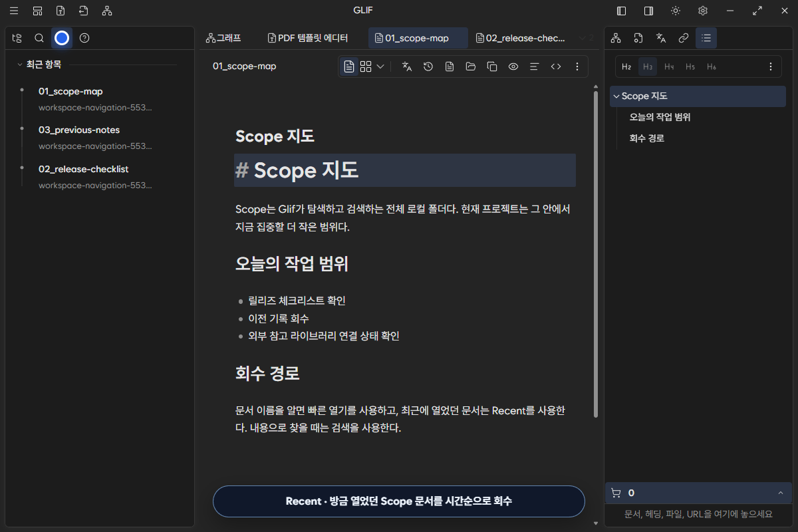Click the copy icon in editor toolbar
This screenshot has width=798, height=532.
pos(492,66)
